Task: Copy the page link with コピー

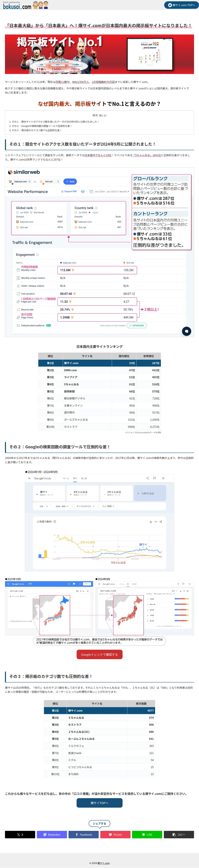Action: [x=179, y=835]
